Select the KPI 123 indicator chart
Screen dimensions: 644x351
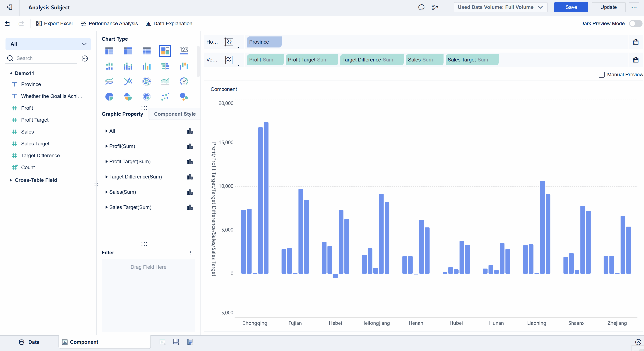pyautogui.click(x=184, y=51)
